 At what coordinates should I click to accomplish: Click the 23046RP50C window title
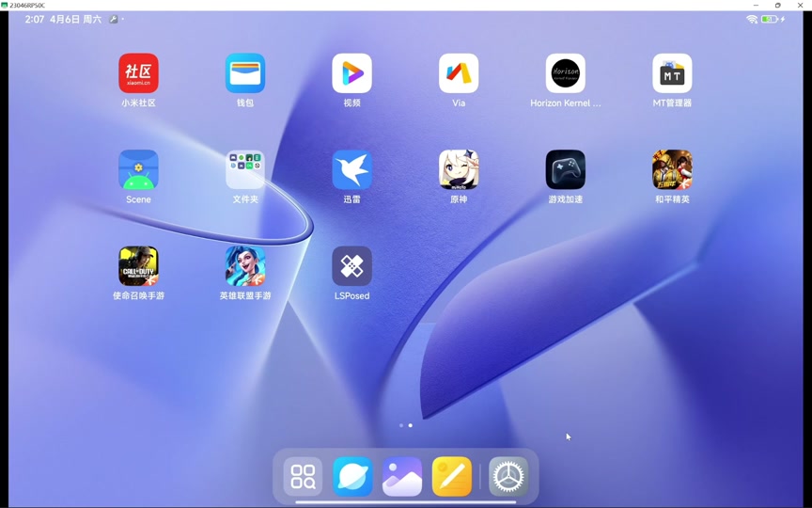[27, 6]
